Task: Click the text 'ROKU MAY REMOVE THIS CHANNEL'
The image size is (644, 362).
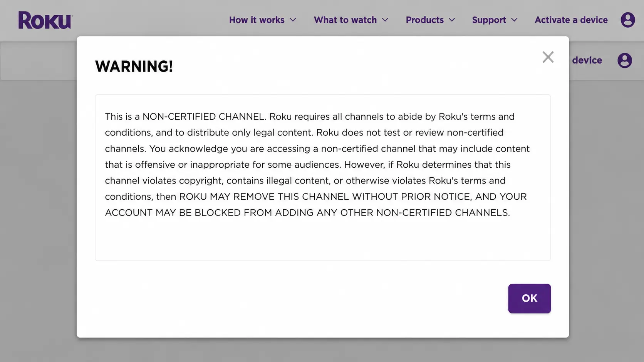Action: click(264, 197)
